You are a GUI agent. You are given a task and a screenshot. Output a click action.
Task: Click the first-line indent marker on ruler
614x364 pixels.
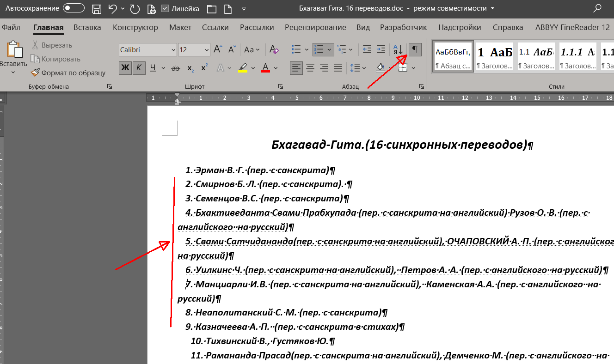pyautogui.click(x=177, y=95)
